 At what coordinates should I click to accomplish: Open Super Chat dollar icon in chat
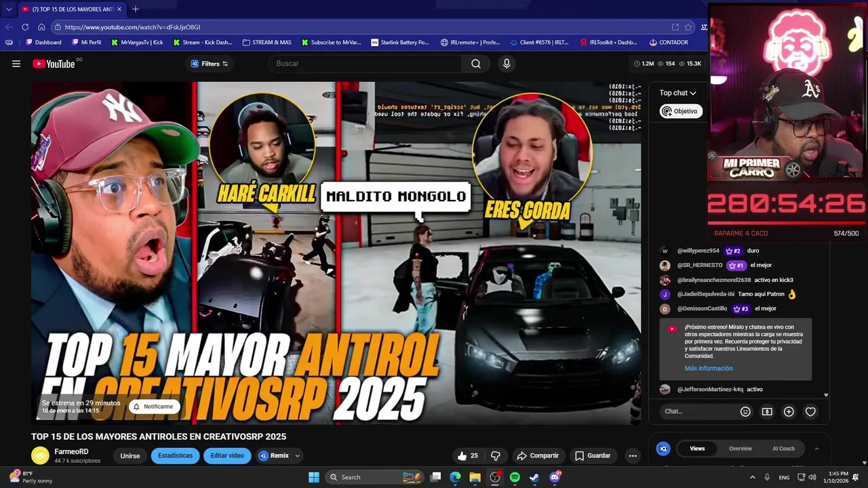pos(767,411)
